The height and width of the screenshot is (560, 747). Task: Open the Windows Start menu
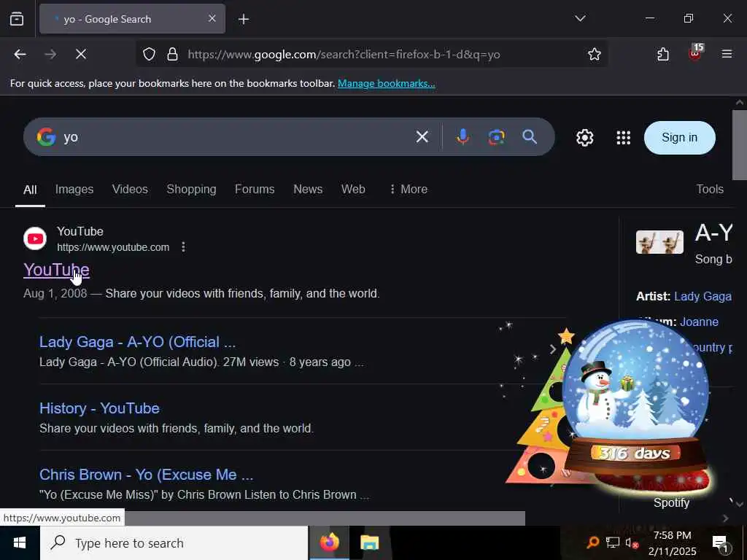coord(20,542)
